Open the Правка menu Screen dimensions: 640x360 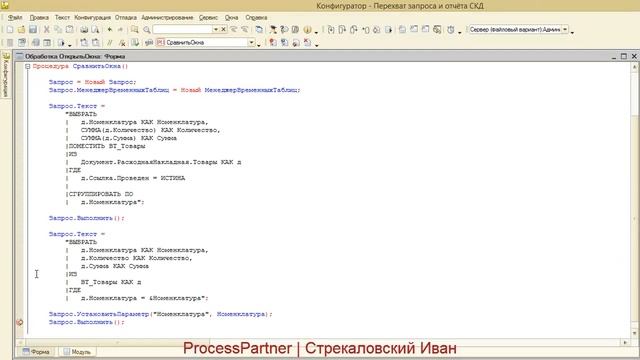pyautogui.click(x=39, y=18)
